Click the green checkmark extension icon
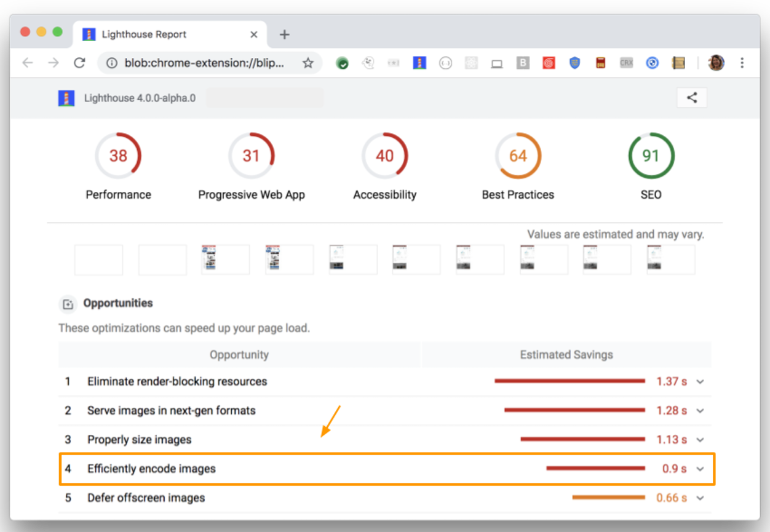The width and height of the screenshot is (770, 532). click(x=343, y=63)
